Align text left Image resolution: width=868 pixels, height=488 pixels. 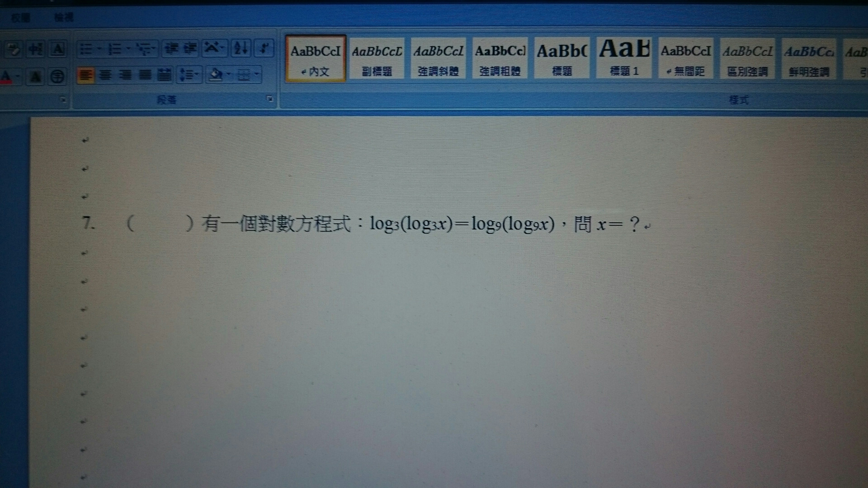(85, 75)
